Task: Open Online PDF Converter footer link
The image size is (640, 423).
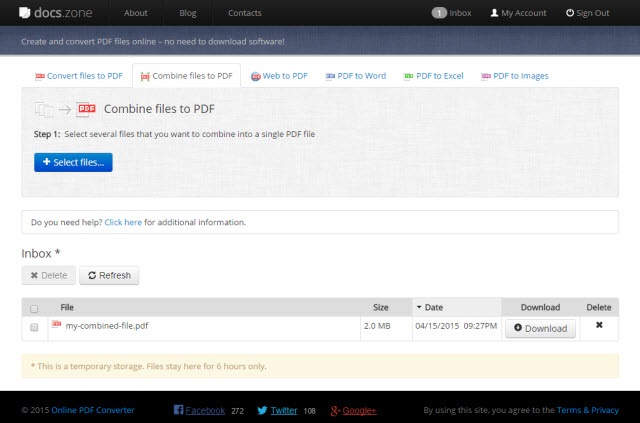Action: click(x=93, y=410)
